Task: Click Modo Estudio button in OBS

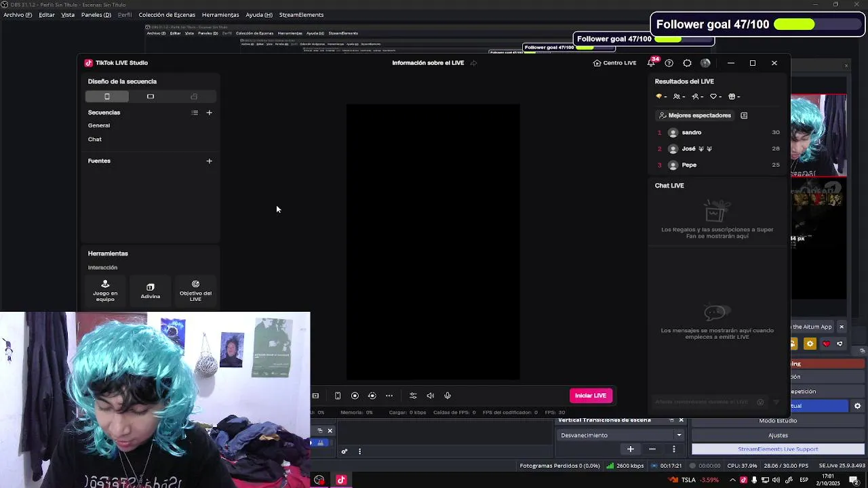Action: pos(778,421)
